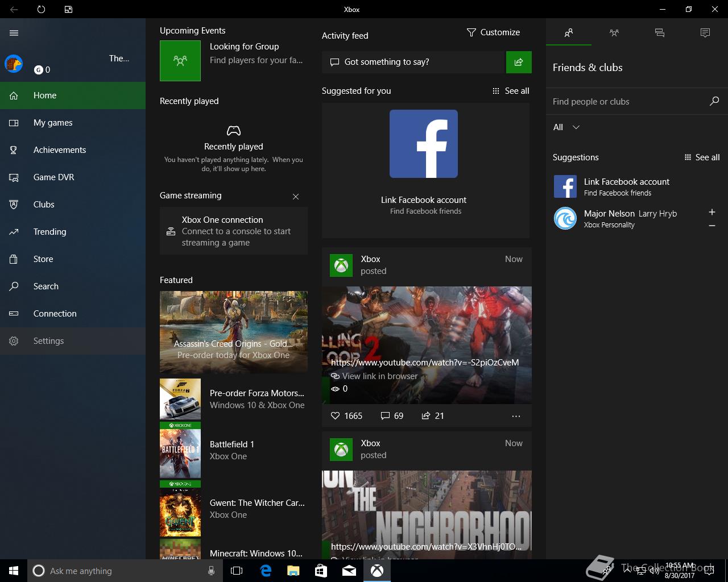This screenshot has height=582, width=728.
Task: Open Pre-order Forza Motorsport thumbnail
Action: tap(180, 399)
